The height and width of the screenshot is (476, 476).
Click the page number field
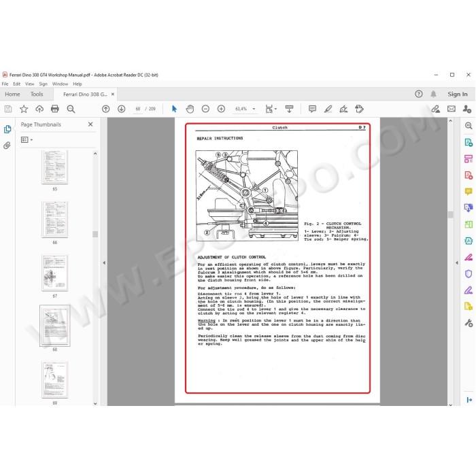pos(138,109)
